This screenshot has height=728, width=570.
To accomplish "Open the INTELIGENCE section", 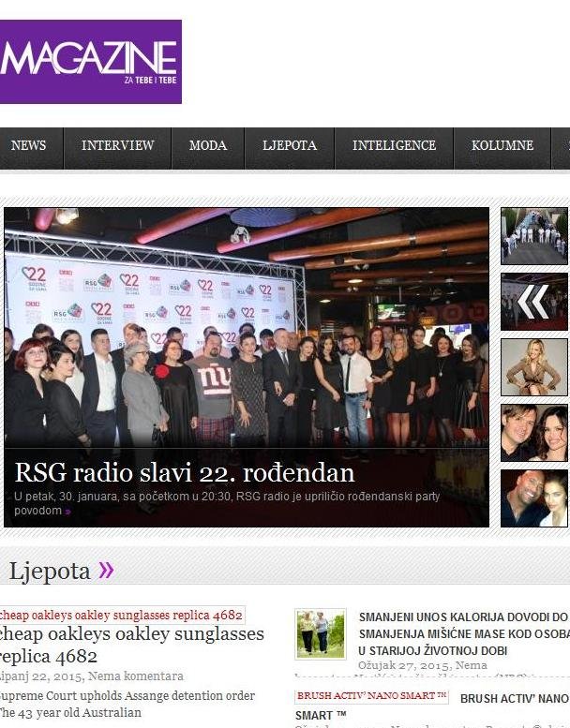I will point(394,145).
